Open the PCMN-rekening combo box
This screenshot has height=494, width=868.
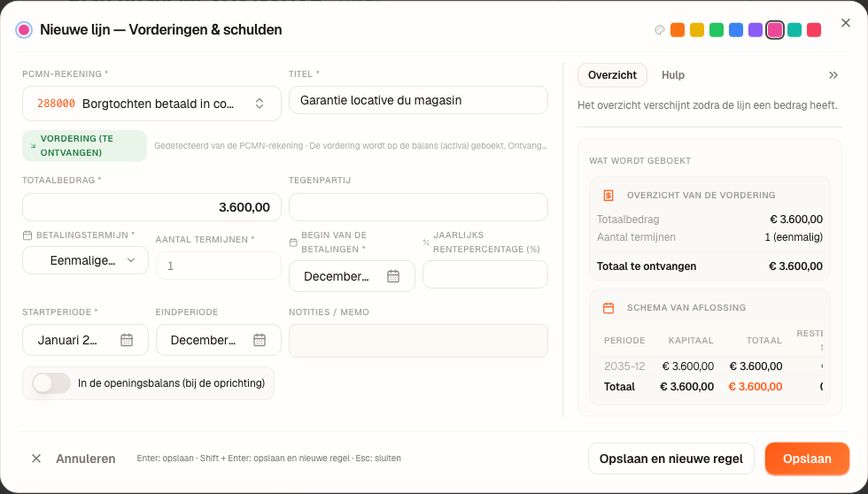151,104
